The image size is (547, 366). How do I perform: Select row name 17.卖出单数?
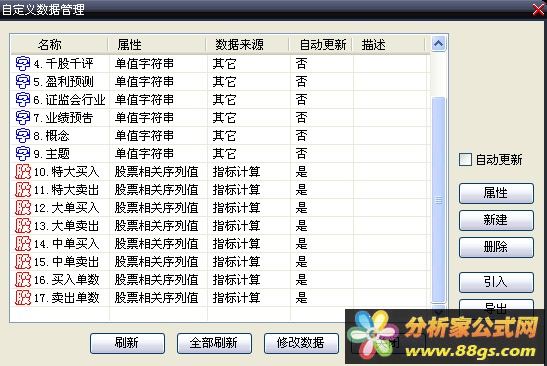(66, 298)
